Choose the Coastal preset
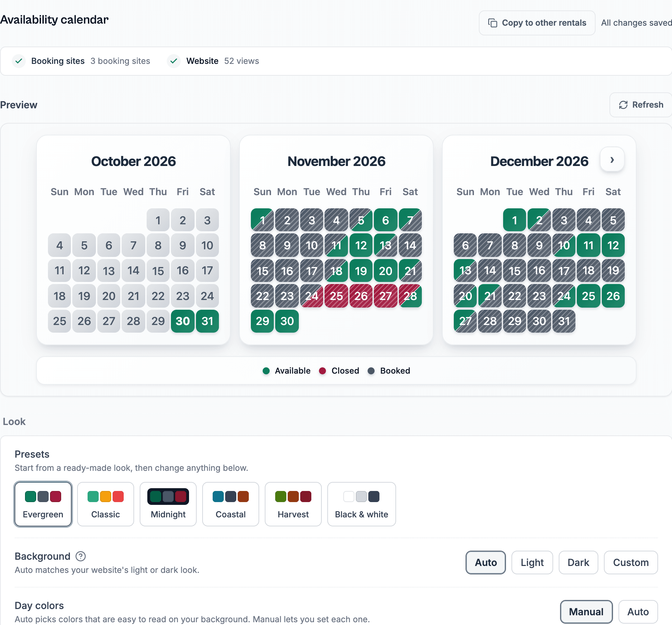This screenshot has width=672, height=625. 231,504
